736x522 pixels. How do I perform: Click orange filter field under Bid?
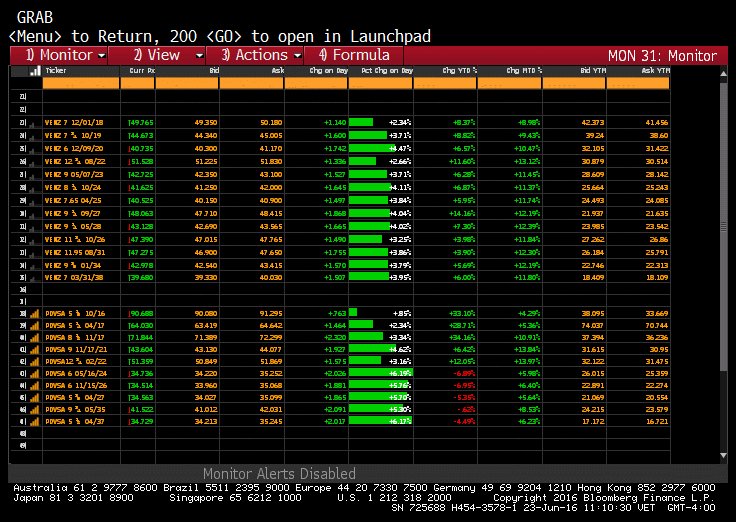tap(187, 84)
